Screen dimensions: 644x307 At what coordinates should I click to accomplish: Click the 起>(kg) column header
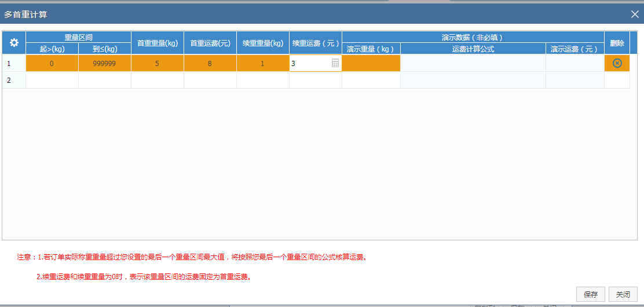52,49
